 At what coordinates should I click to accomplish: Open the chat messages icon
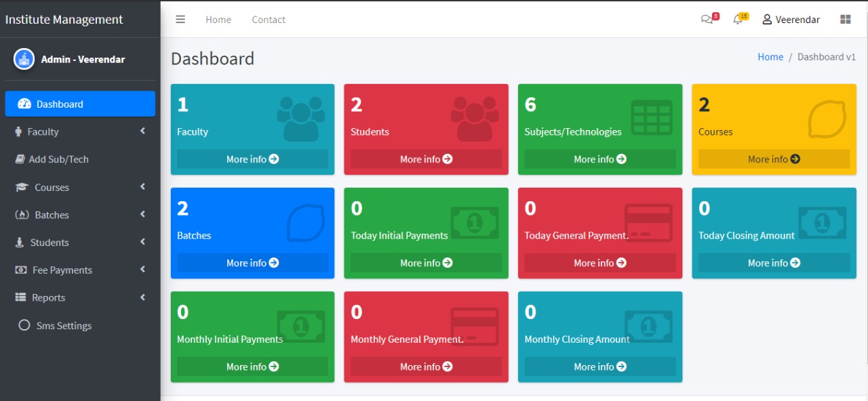(x=707, y=20)
